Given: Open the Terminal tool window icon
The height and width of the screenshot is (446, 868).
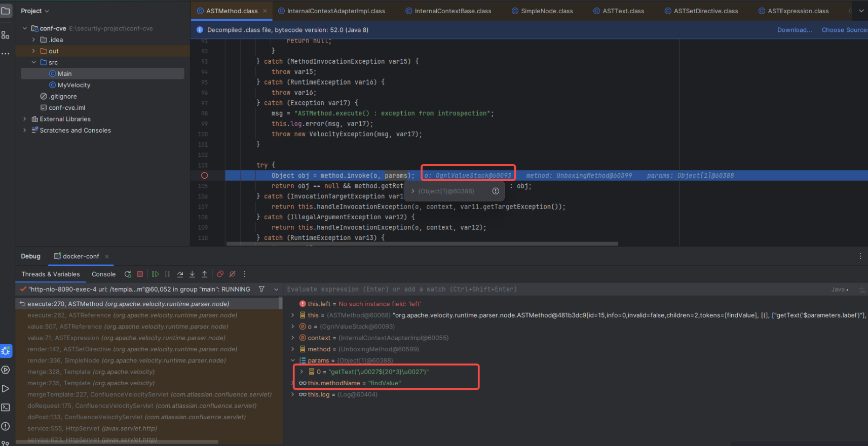Looking at the screenshot, I should coord(6,408).
